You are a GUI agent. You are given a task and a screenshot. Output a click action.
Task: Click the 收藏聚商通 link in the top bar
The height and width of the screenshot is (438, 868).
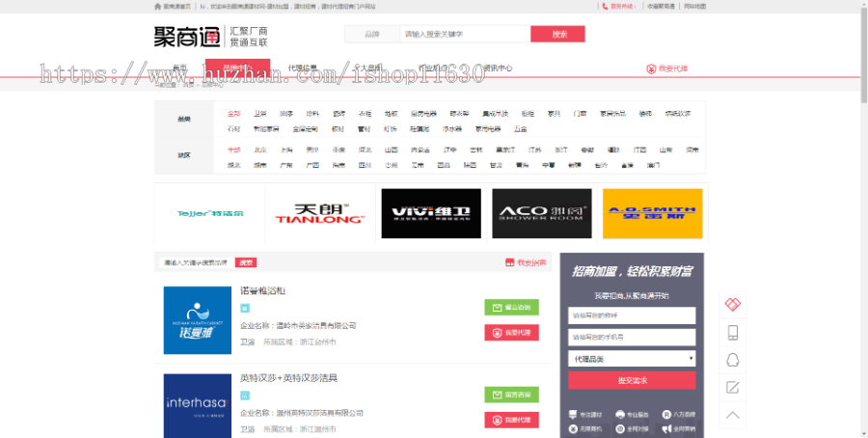(x=661, y=6)
